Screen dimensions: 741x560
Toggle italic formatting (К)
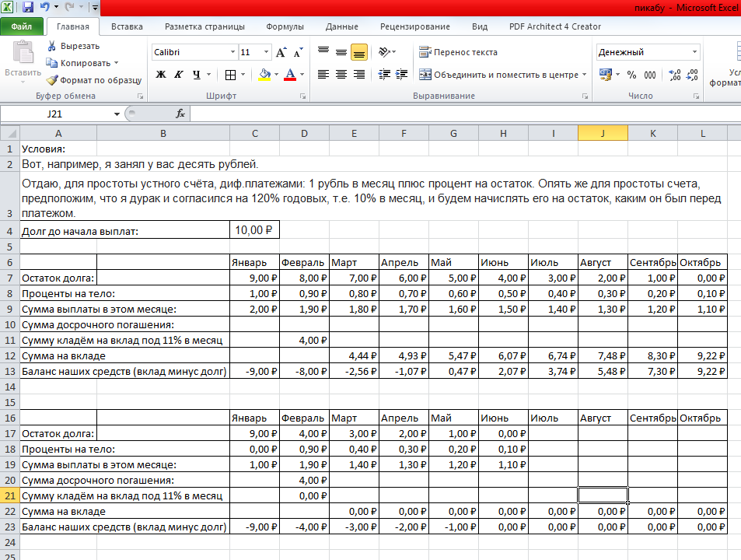pyautogui.click(x=179, y=75)
